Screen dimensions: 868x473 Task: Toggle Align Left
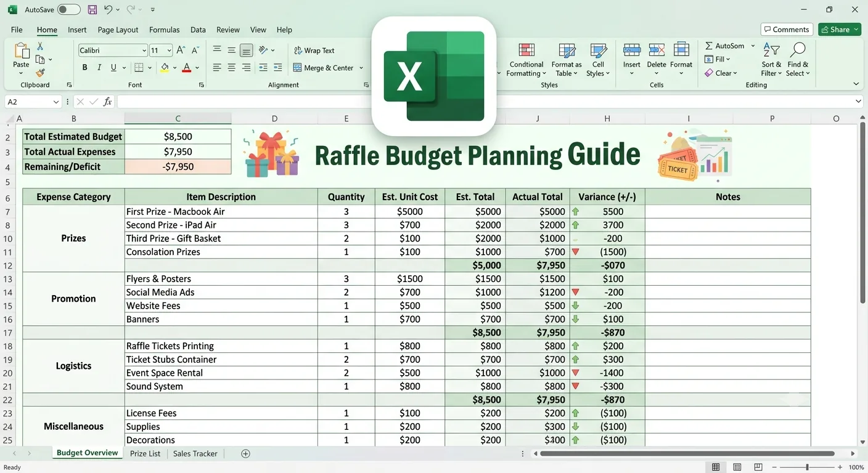(217, 68)
